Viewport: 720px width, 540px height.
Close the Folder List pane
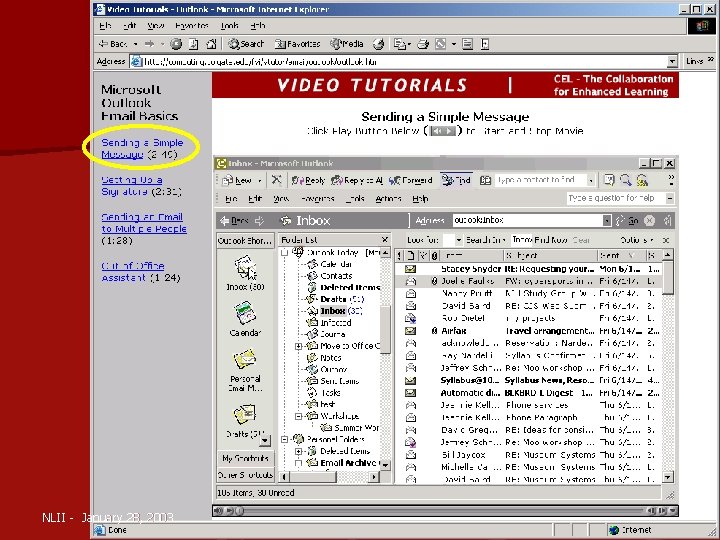tap(385, 239)
